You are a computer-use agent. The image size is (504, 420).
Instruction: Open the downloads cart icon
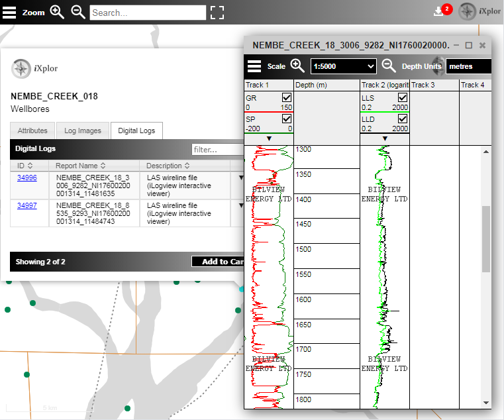(x=439, y=11)
